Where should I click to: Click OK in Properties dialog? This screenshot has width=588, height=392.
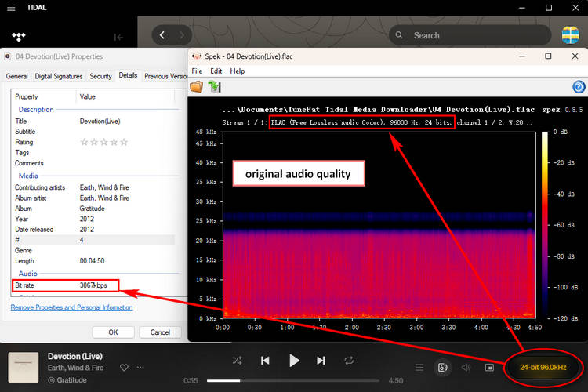pyautogui.click(x=113, y=332)
